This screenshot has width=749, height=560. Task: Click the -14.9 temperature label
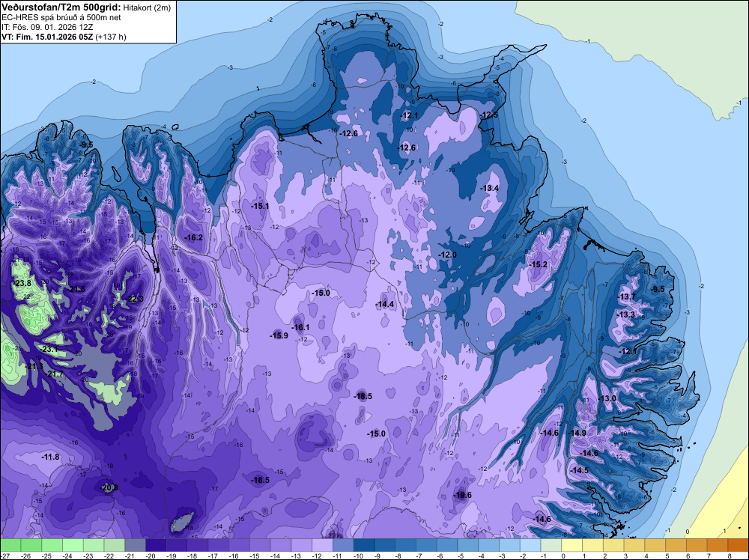click(x=577, y=433)
